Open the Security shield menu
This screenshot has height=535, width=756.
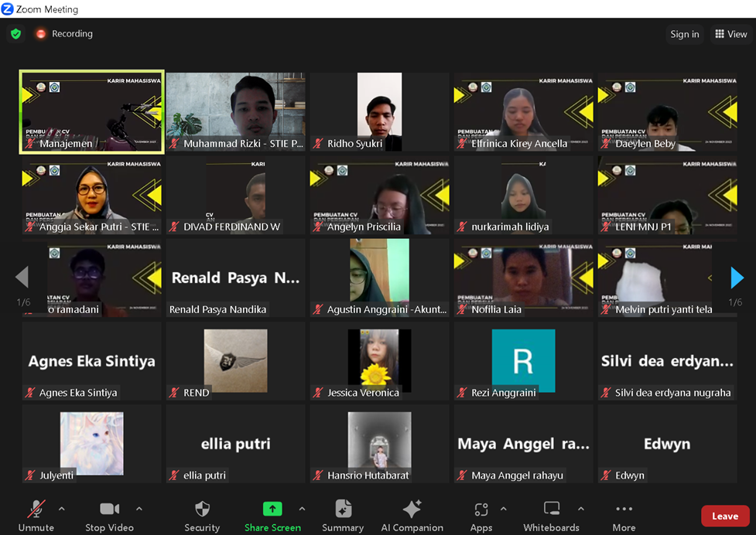click(202, 509)
